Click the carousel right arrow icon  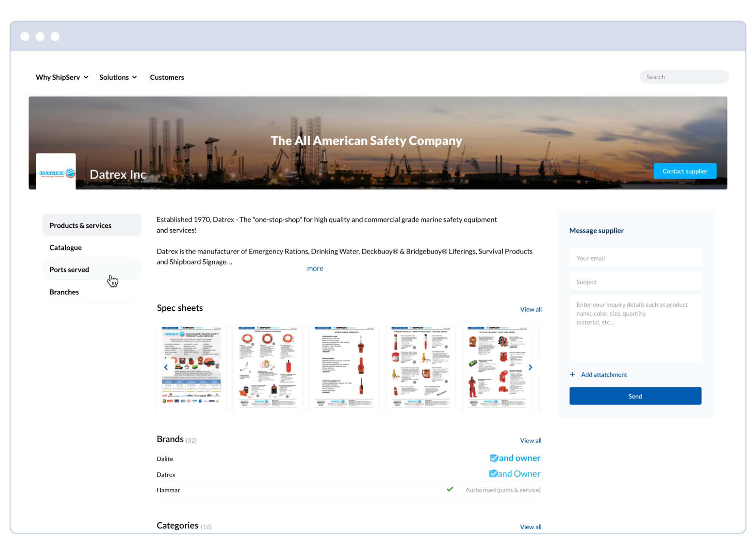pyautogui.click(x=530, y=367)
